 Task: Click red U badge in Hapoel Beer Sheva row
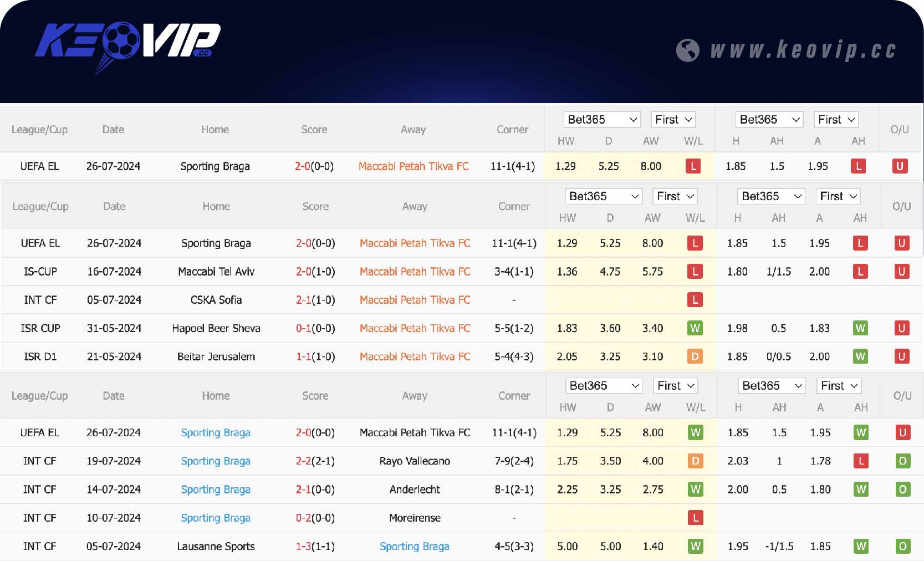(x=901, y=328)
